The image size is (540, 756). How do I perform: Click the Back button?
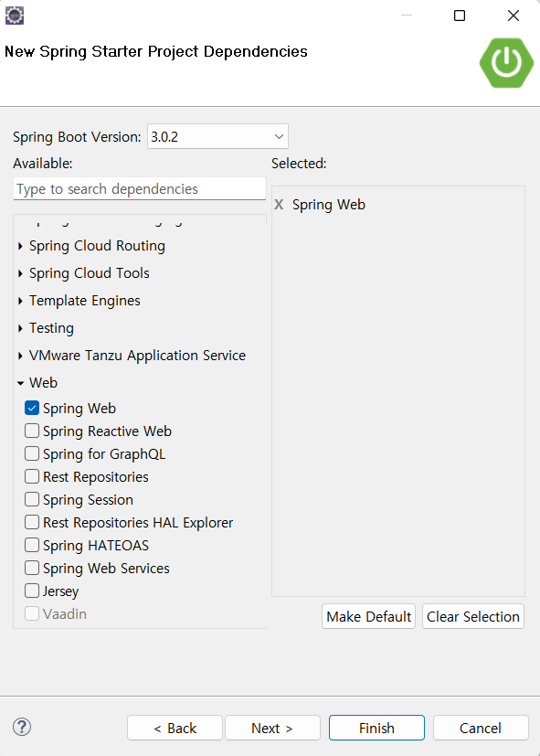tap(175, 728)
